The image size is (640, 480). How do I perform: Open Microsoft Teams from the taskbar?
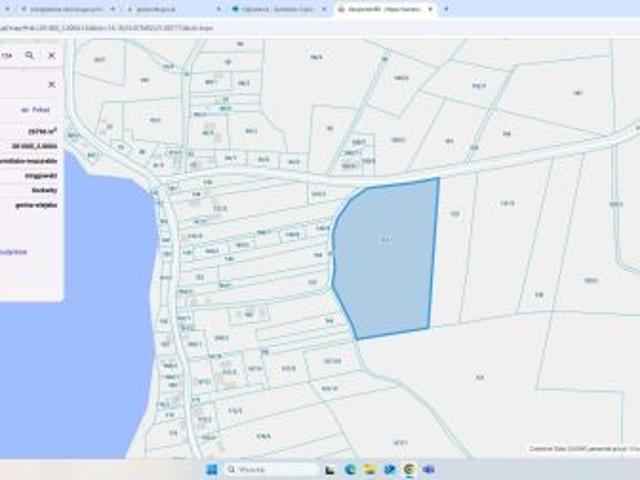pyautogui.click(x=428, y=469)
